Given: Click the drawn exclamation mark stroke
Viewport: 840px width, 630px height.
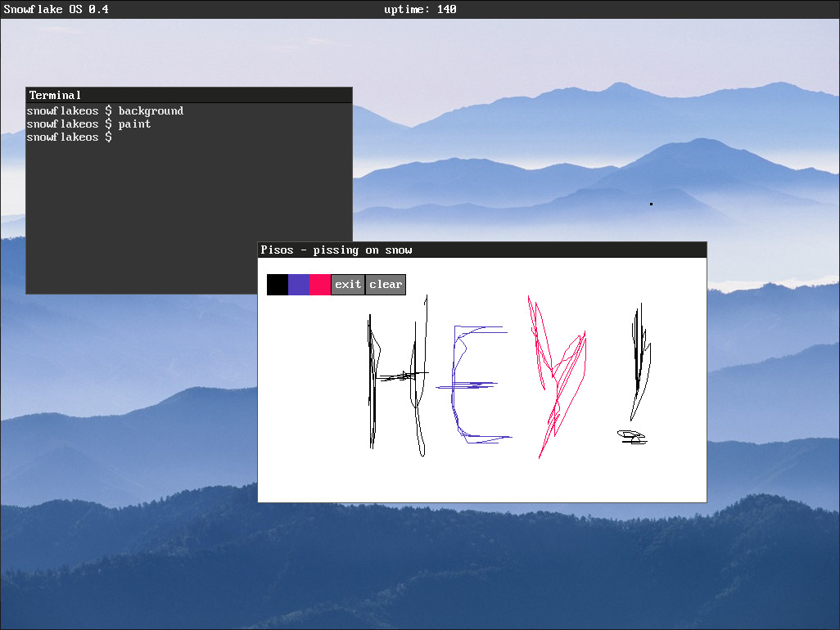Looking at the screenshot, I should [641, 362].
